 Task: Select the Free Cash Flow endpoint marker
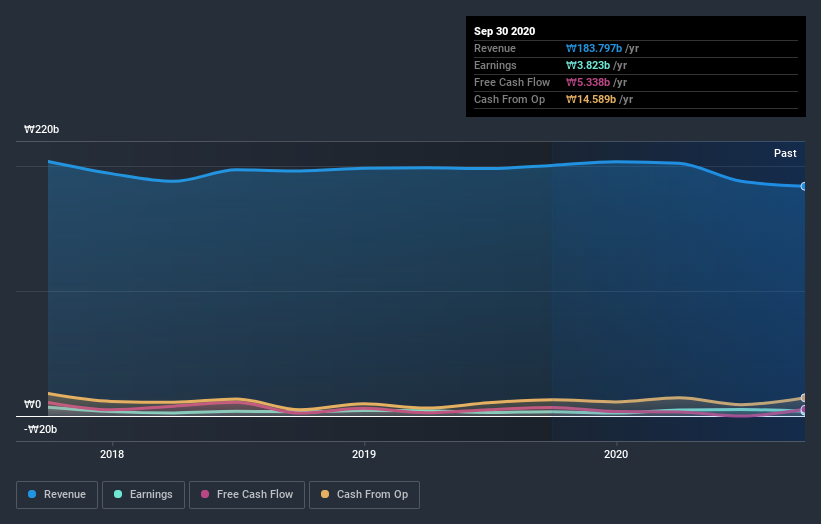[804, 409]
